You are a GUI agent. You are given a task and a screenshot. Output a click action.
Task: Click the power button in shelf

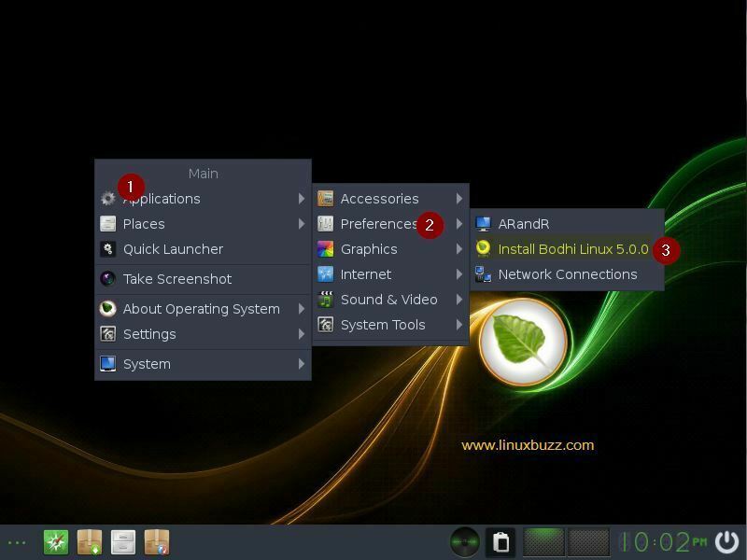pos(727,542)
